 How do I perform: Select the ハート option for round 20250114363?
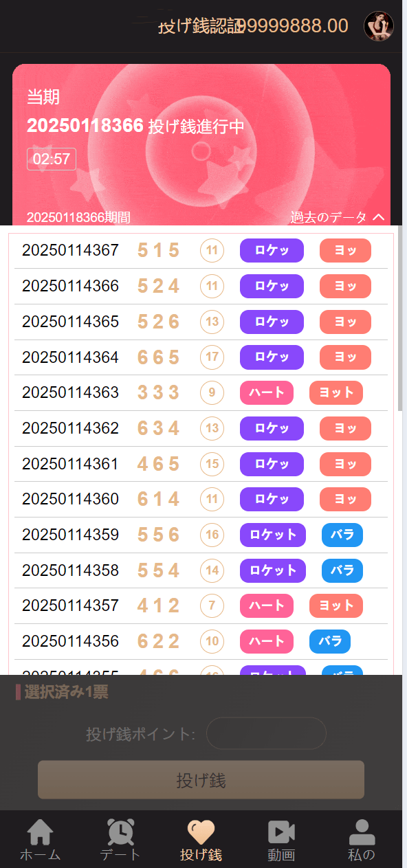(x=266, y=392)
